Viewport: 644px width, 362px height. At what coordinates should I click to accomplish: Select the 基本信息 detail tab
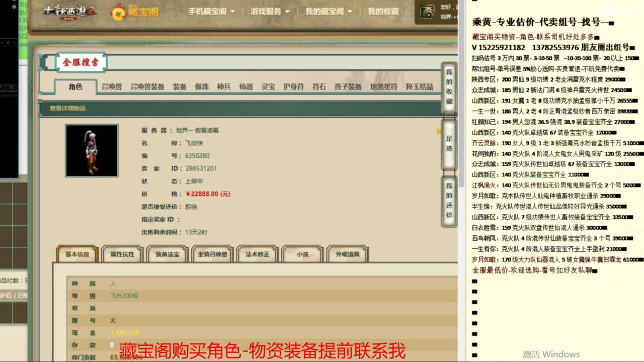(x=77, y=254)
